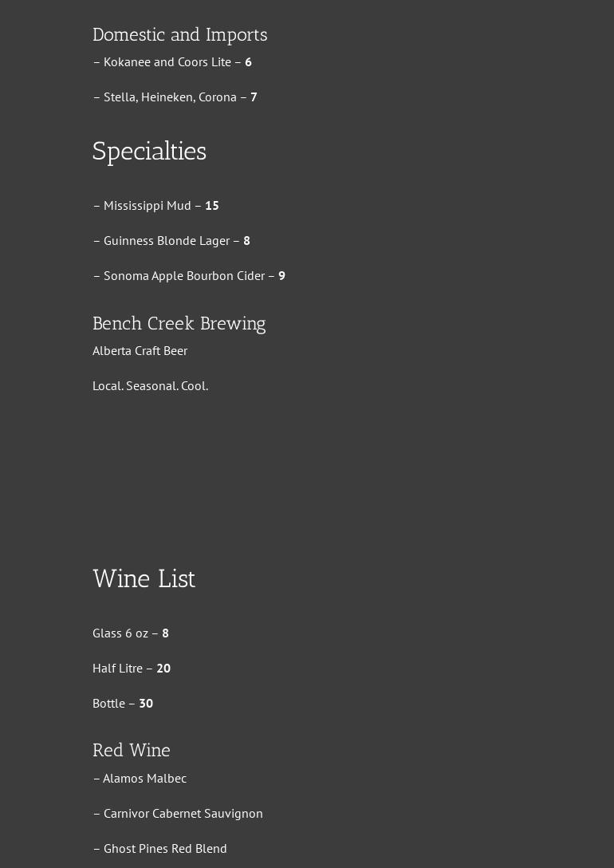Select the Mississippi Mud beer name
The image size is (614, 868).
coord(147,206)
